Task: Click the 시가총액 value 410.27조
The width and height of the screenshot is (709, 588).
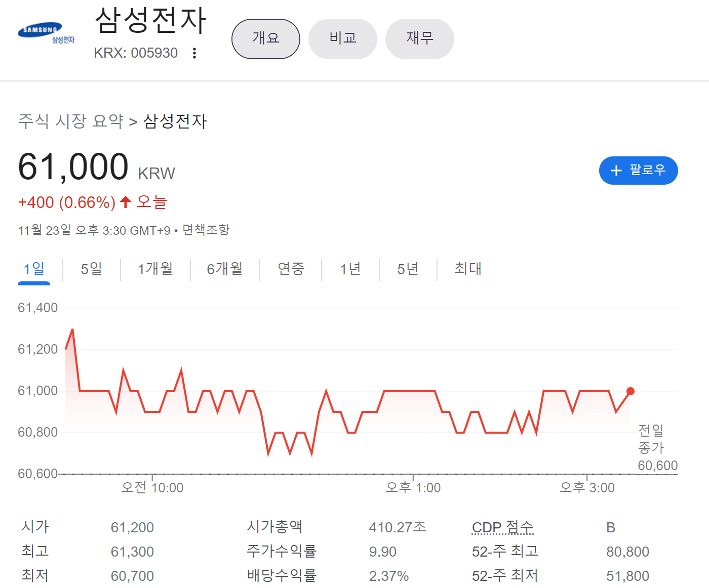Action: point(398,527)
